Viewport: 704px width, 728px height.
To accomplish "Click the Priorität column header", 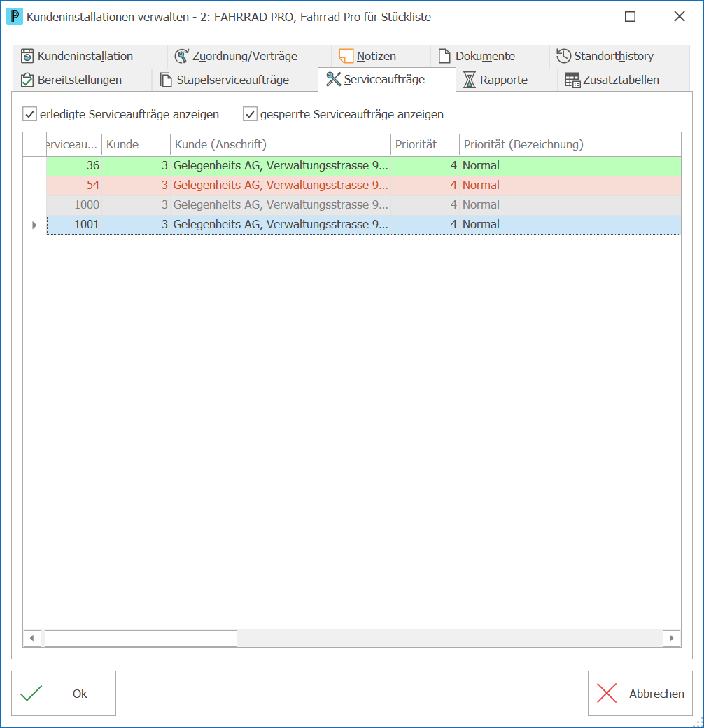I will point(425,144).
